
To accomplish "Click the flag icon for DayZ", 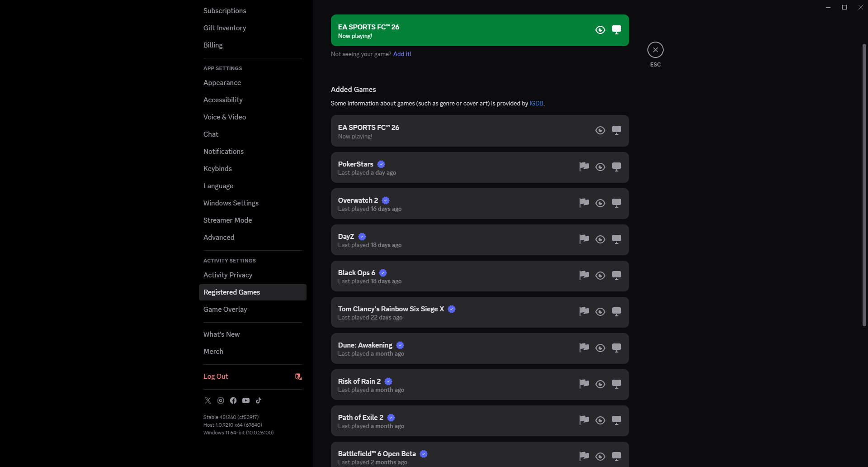I will 584,239.
